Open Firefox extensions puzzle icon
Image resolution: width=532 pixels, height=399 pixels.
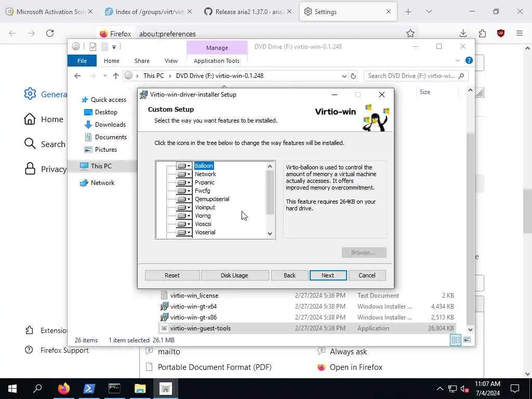coord(482,33)
